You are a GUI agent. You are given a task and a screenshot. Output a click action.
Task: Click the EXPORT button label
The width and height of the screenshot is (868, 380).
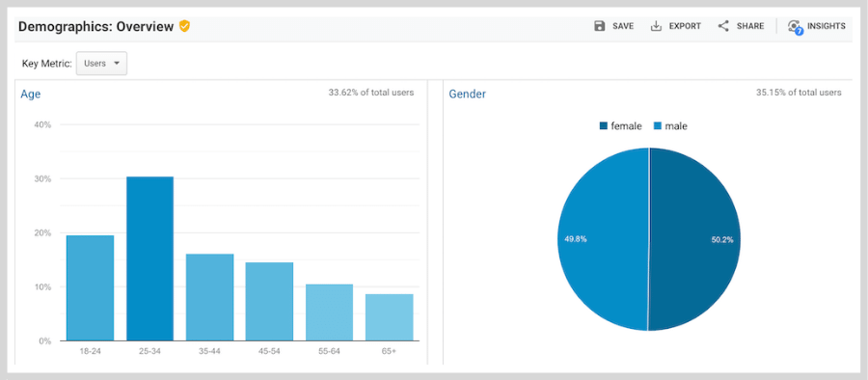pyautogui.click(x=685, y=26)
